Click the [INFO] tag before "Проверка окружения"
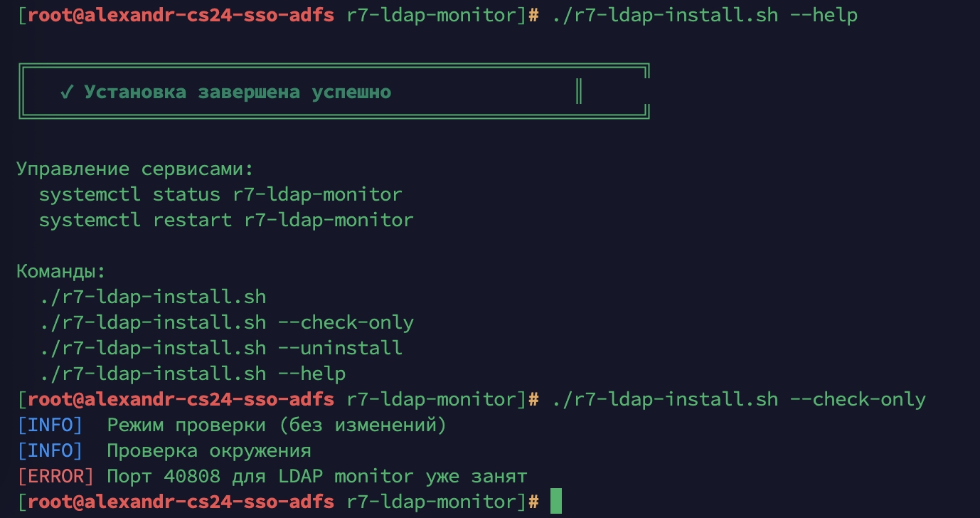The width and height of the screenshot is (980, 518). (50, 450)
